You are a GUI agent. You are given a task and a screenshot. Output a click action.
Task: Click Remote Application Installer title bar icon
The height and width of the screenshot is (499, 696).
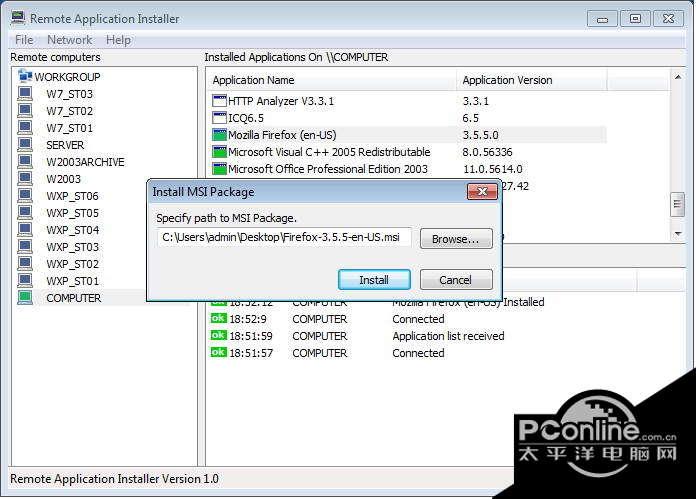pyautogui.click(x=18, y=18)
